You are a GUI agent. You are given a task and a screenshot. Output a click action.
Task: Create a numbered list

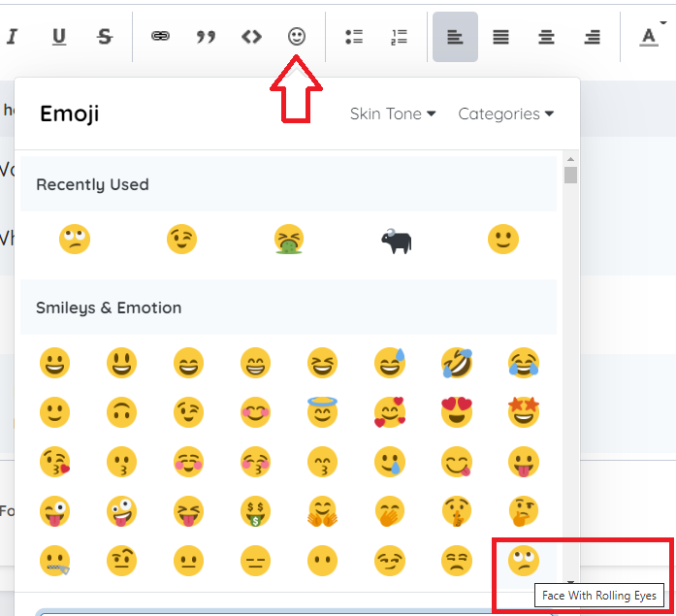coord(400,37)
